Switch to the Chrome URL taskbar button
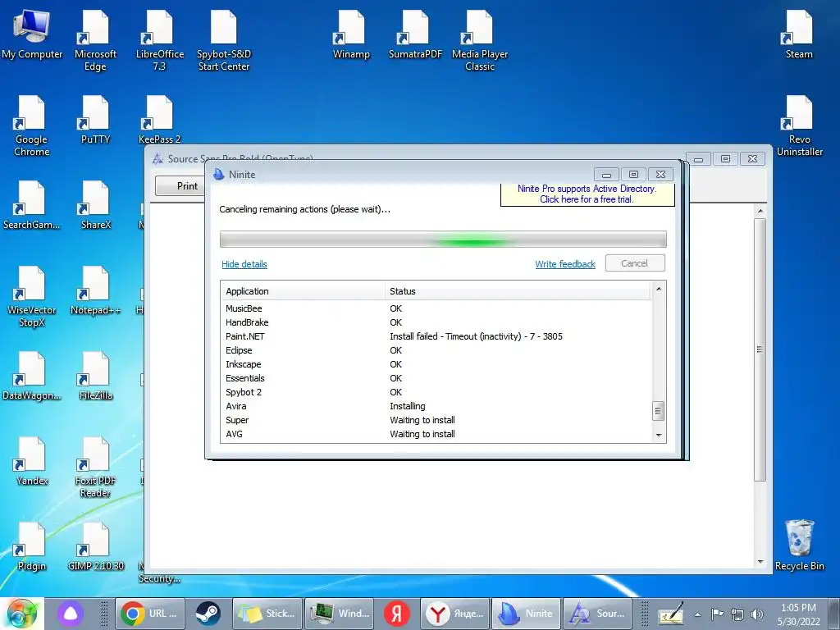This screenshot has height=630, width=840. pyautogui.click(x=150, y=614)
